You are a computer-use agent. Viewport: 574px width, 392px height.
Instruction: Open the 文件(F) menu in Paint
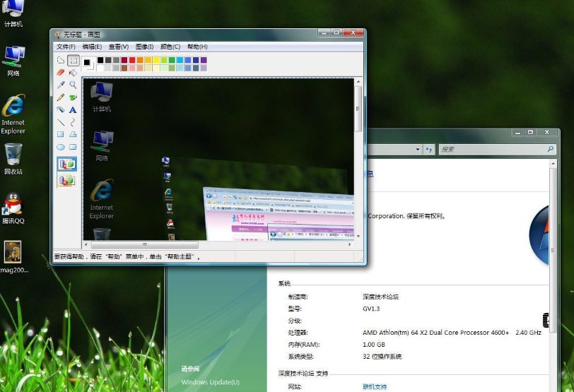click(x=66, y=47)
